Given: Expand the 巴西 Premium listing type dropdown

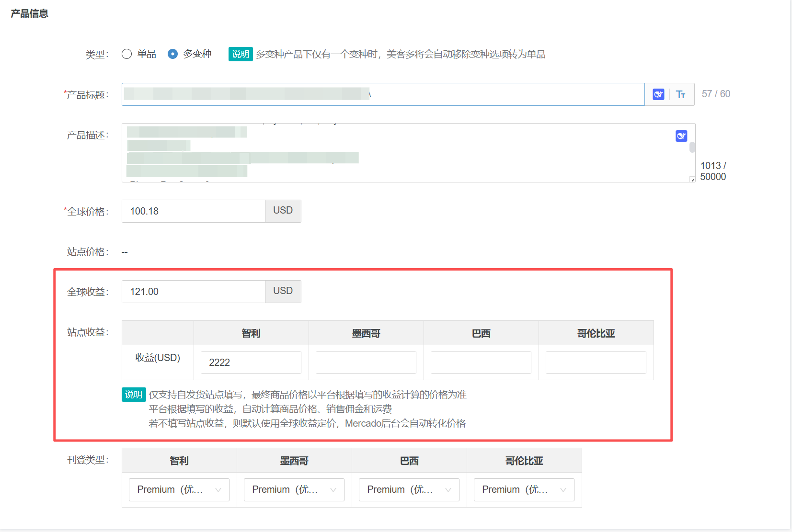Looking at the screenshot, I should (409, 489).
